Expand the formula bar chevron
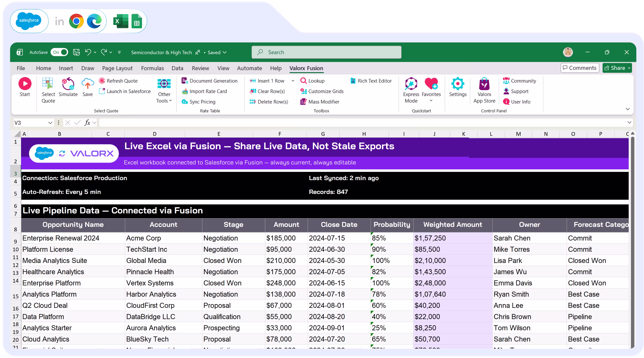 (x=629, y=122)
